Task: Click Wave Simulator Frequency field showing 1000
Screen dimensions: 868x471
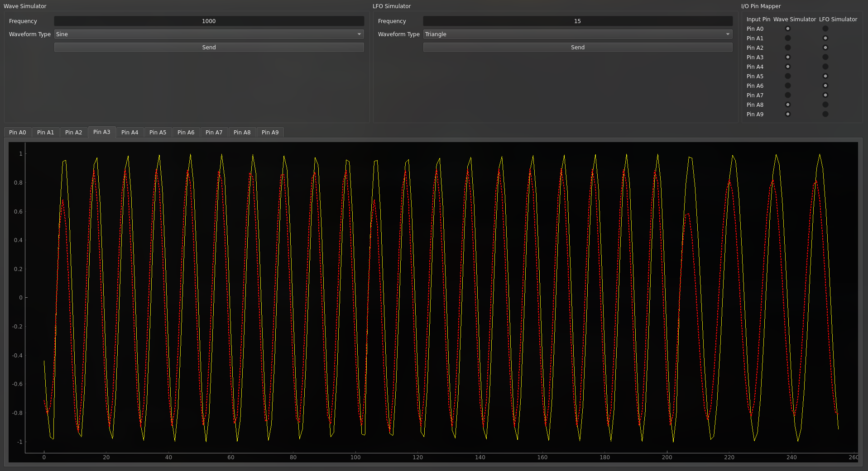Action: (209, 21)
